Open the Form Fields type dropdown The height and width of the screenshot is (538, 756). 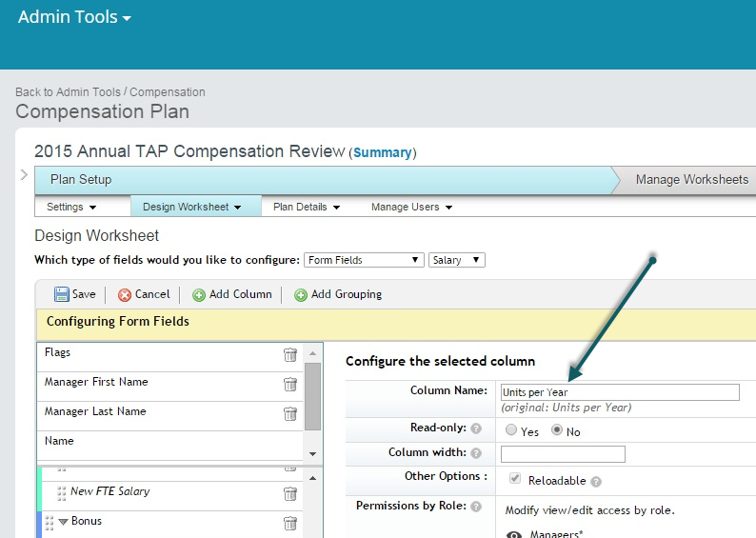pos(364,260)
